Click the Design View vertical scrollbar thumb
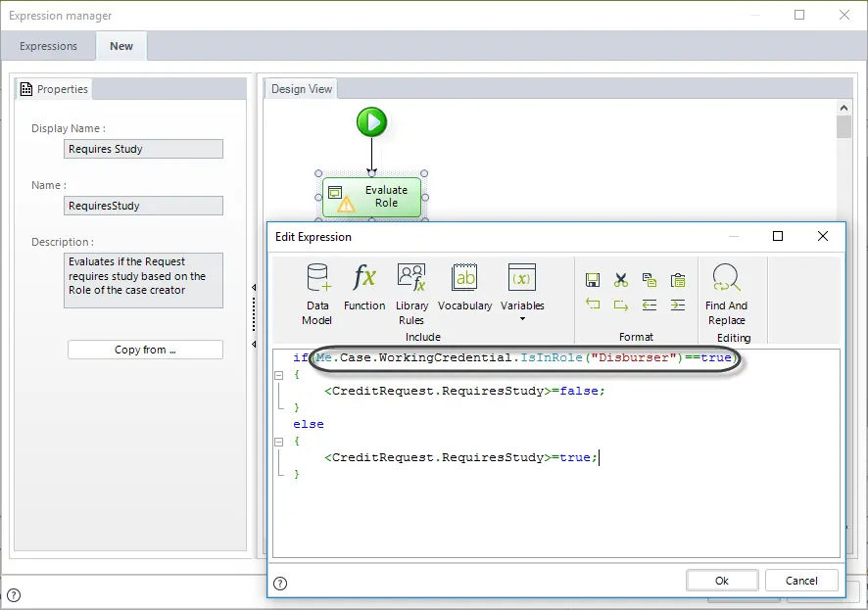Viewport: 868px width, 610px height. click(x=844, y=126)
